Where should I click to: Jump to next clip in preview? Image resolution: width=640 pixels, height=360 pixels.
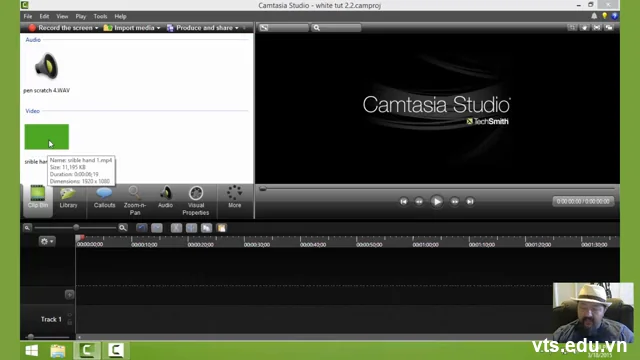(470, 201)
